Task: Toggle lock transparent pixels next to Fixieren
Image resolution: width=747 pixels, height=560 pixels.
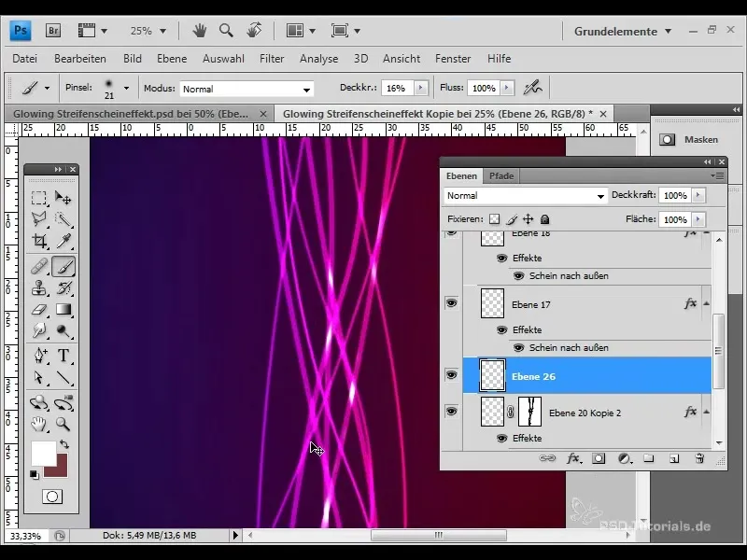Action: (x=495, y=219)
